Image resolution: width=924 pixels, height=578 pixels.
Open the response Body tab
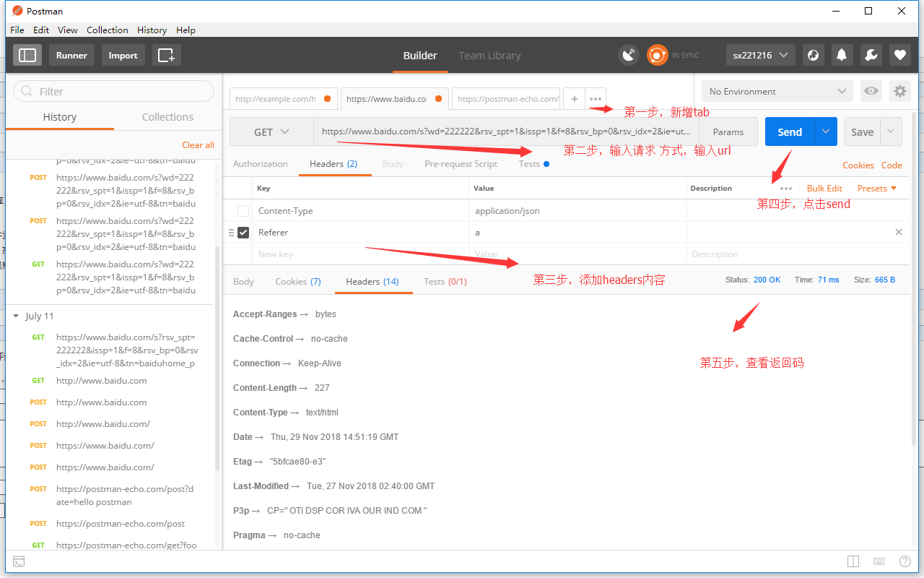tap(243, 282)
